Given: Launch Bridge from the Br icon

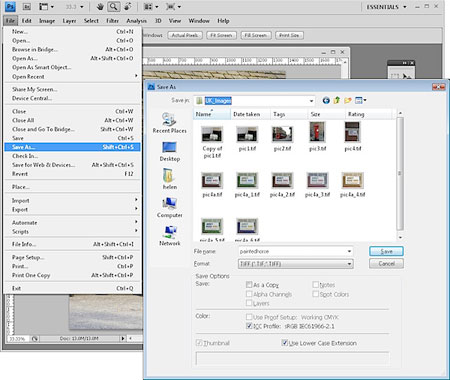Looking at the screenshot, I should pyautogui.click(x=27, y=6).
